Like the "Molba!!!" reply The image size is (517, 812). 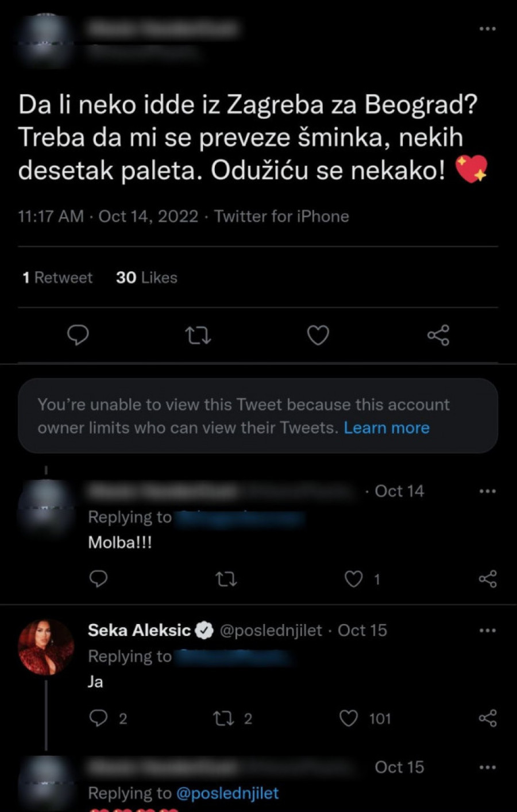353,579
